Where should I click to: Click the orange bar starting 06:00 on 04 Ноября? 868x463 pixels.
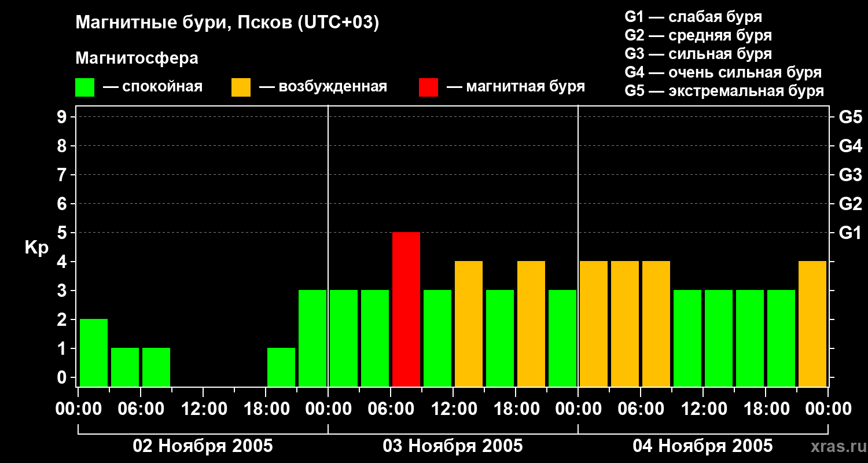click(656, 324)
